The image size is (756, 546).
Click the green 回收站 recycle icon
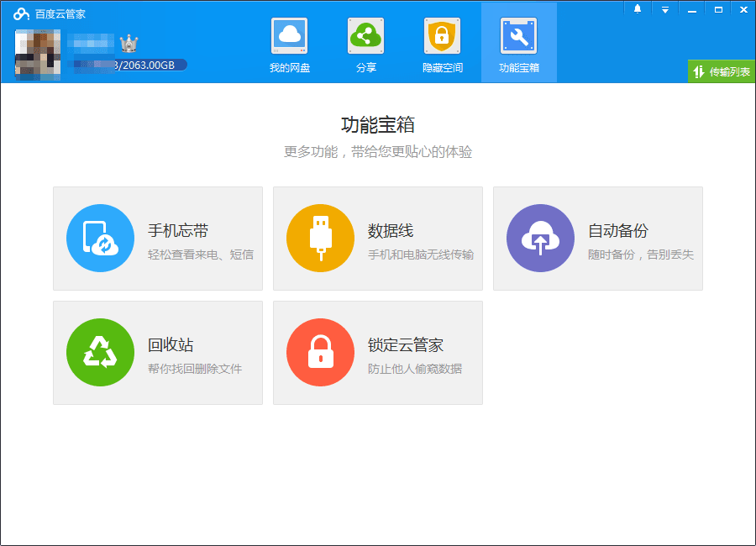(100, 353)
